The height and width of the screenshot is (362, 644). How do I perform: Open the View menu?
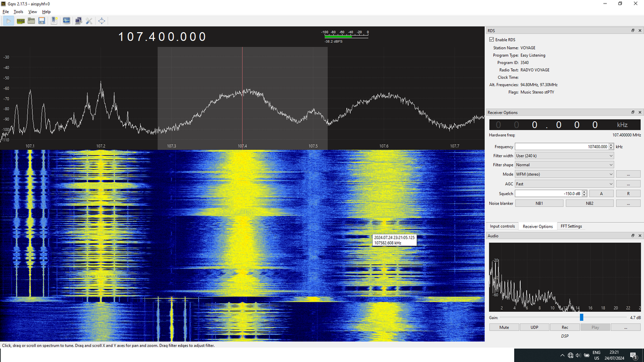click(33, 12)
